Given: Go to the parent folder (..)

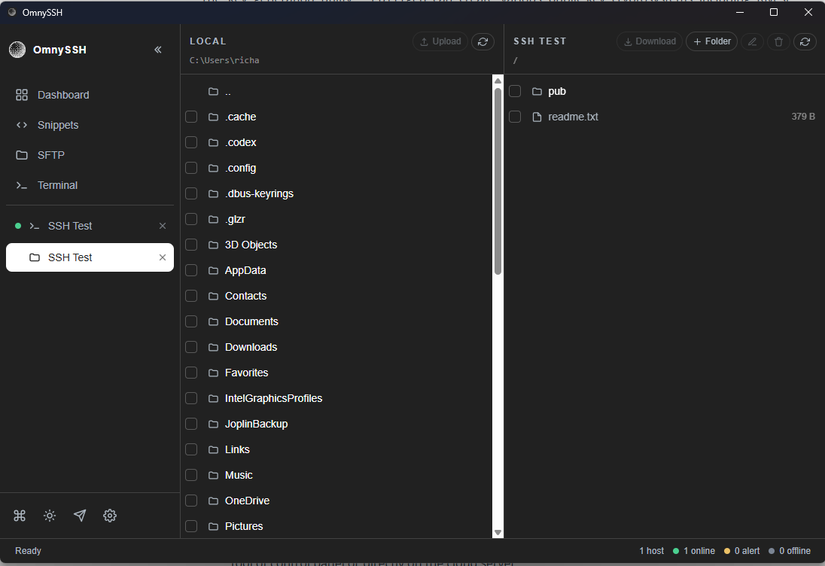Looking at the screenshot, I should click(337, 92).
